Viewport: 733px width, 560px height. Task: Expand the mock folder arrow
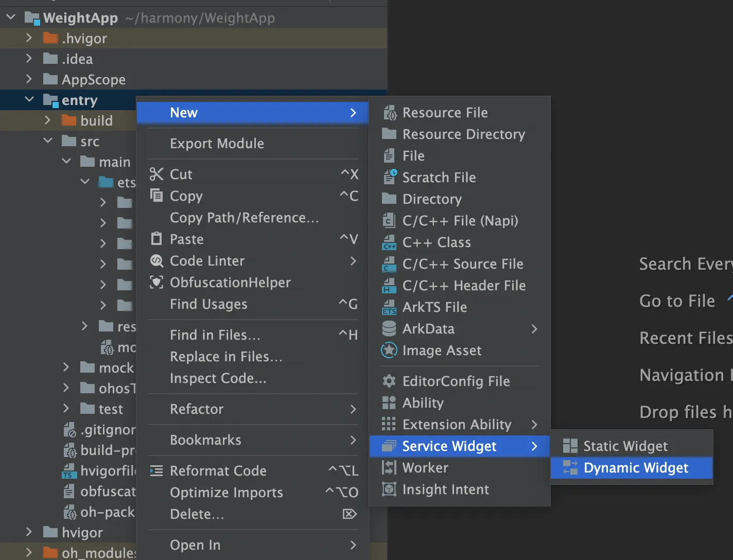(x=66, y=367)
